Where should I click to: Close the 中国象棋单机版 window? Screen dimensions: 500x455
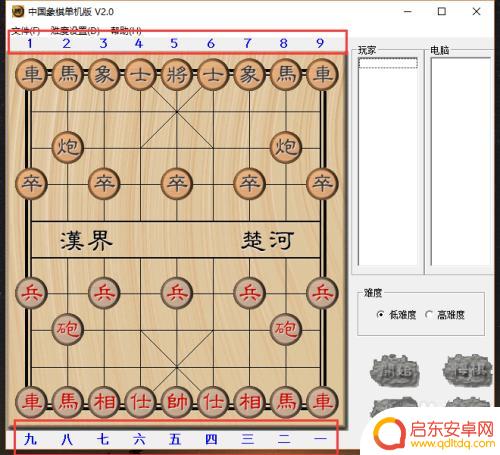coord(476,12)
